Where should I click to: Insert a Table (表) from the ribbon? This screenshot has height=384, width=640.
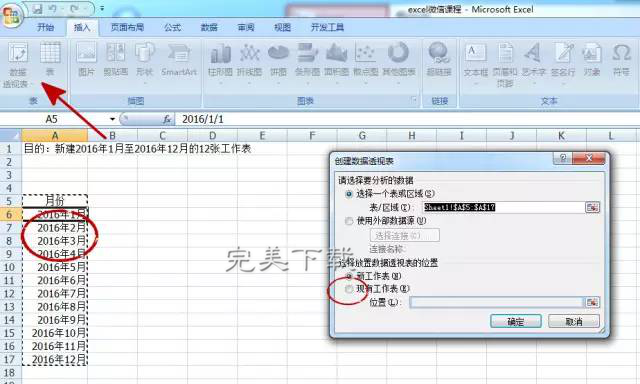tap(50, 59)
